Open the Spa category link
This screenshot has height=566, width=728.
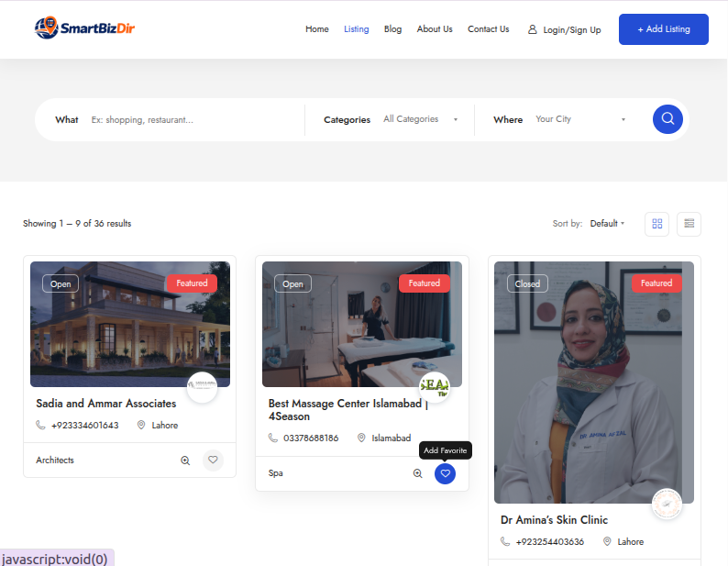pos(275,473)
